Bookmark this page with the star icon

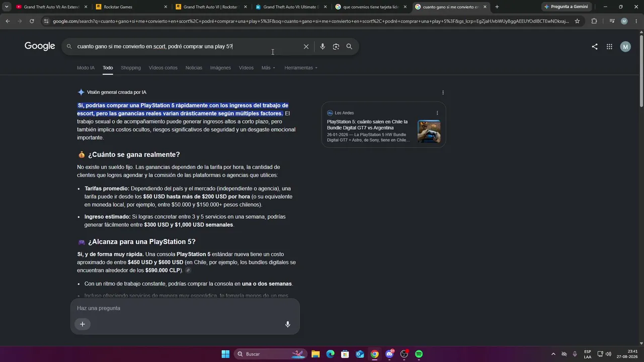tap(577, 21)
